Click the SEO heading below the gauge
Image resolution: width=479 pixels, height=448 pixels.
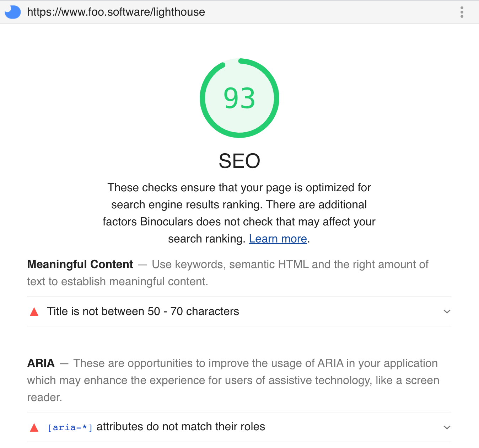tap(239, 161)
